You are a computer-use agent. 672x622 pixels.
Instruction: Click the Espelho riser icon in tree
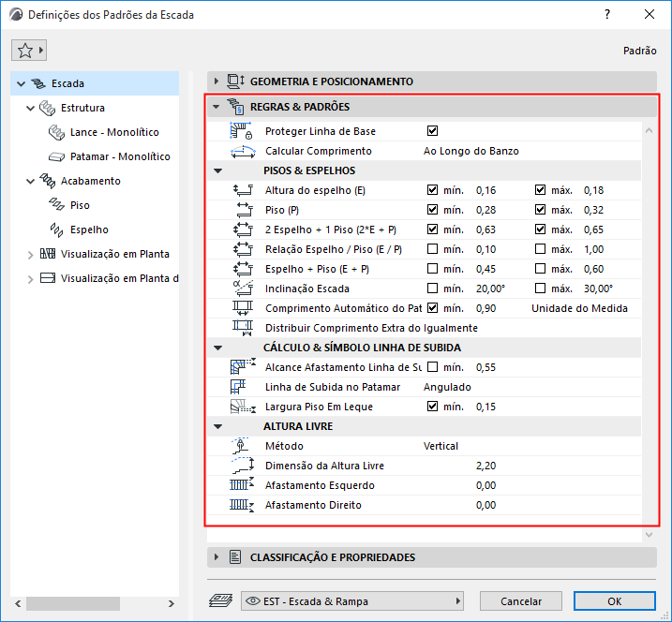pos(56,230)
